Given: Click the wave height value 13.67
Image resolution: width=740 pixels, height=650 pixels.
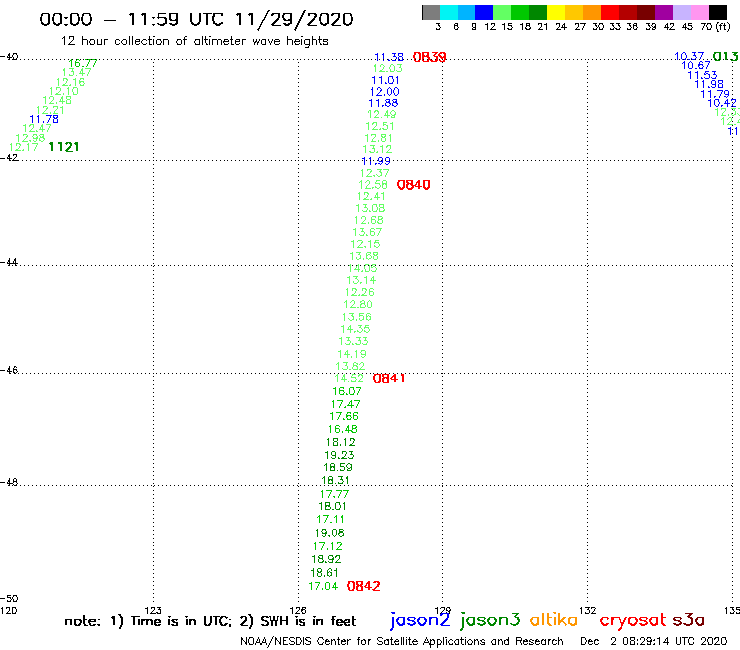Looking at the screenshot, I should [x=367, y=232].
